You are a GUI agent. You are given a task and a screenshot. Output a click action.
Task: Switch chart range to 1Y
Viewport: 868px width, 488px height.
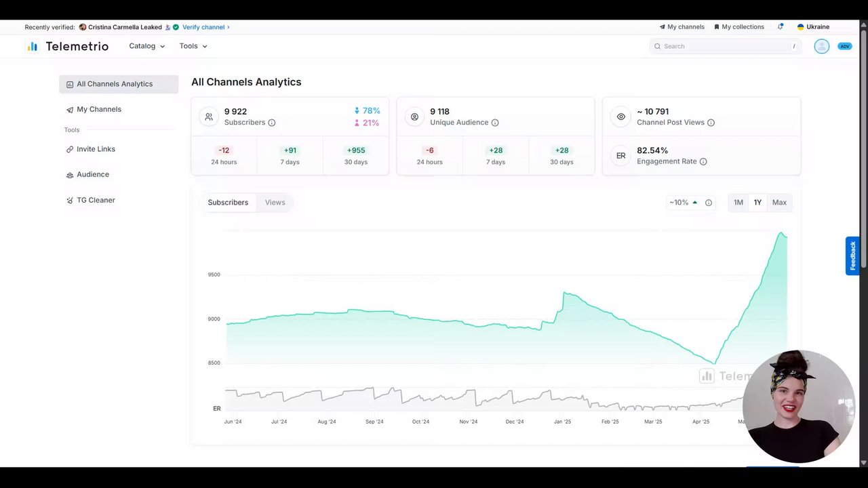[x=757, y=203]
